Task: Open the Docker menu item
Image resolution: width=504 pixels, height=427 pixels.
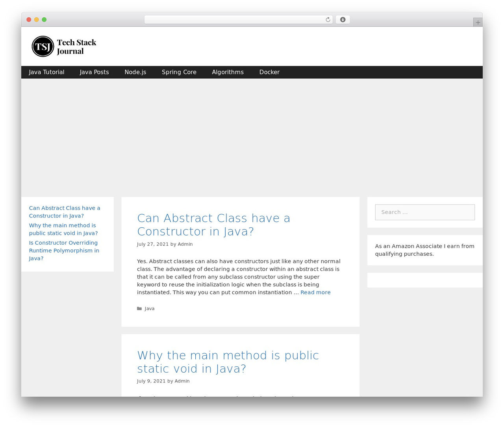Action: click(269, 72)
